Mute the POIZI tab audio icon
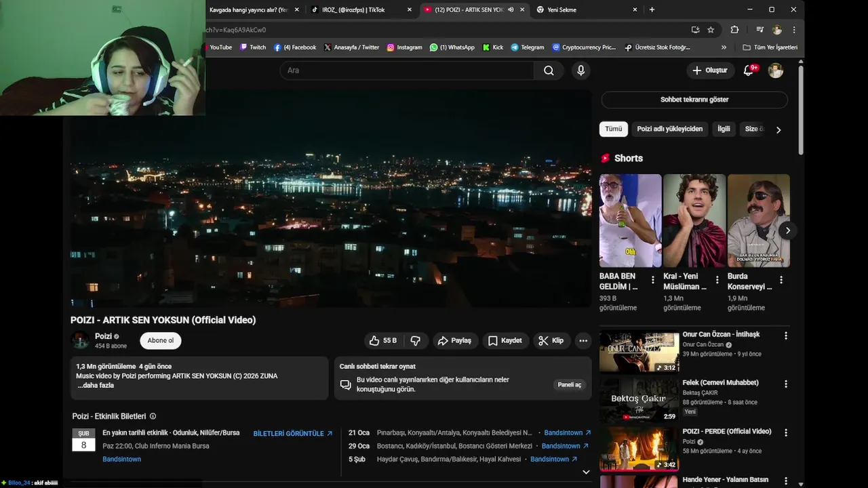This screenshot has width=868, height=488. pyautogui.click(x=511, y=9)
